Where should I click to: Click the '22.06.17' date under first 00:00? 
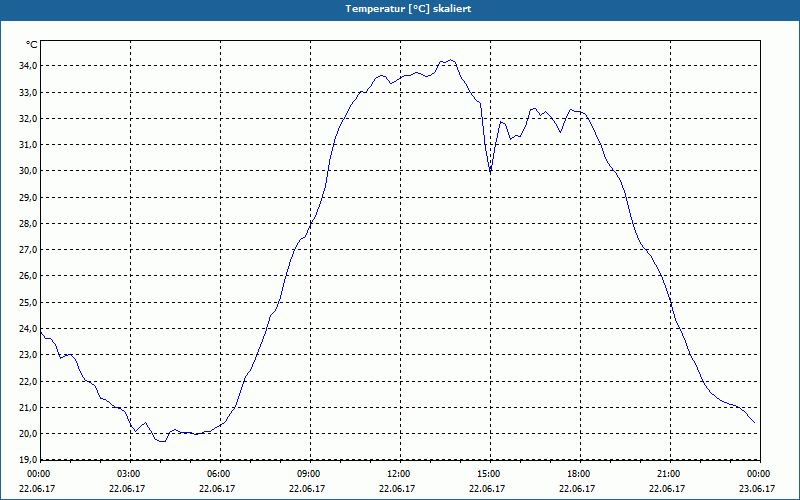(x=37, y=488)
